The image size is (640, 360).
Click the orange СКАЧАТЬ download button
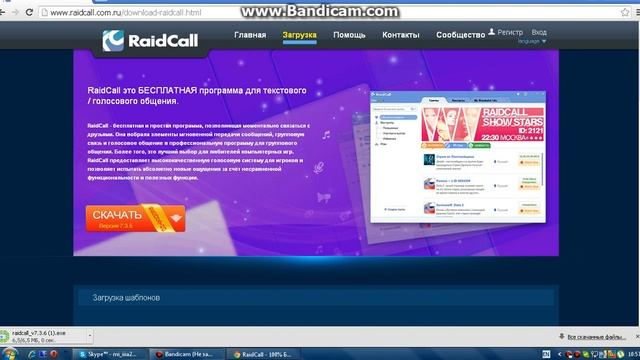pos(135,218)
